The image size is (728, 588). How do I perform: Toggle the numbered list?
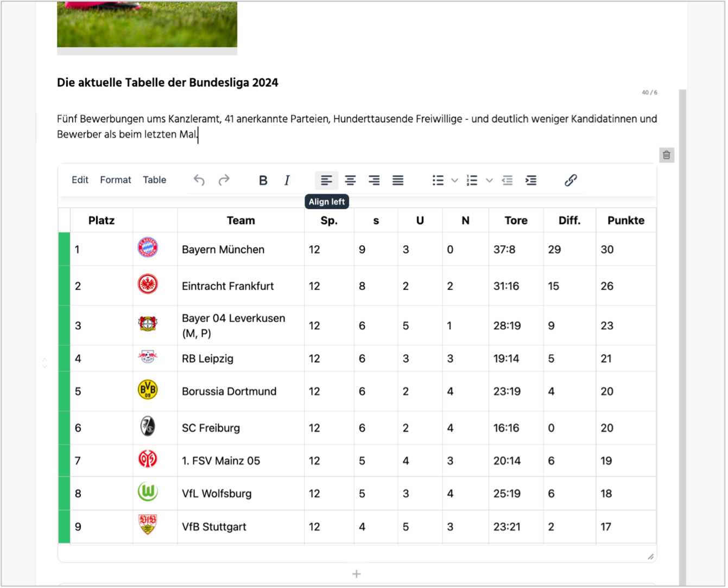coord(472,180)
